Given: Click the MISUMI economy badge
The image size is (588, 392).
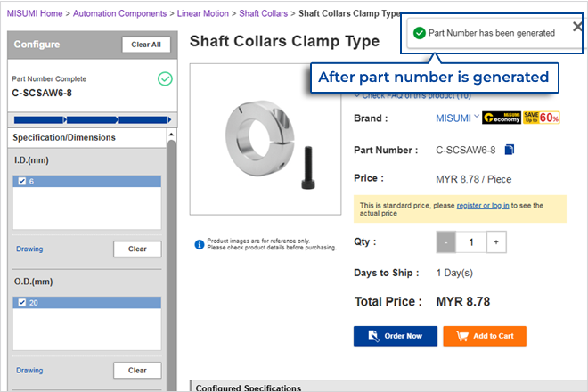Looking at the screenshot, I should pos(502,118).
